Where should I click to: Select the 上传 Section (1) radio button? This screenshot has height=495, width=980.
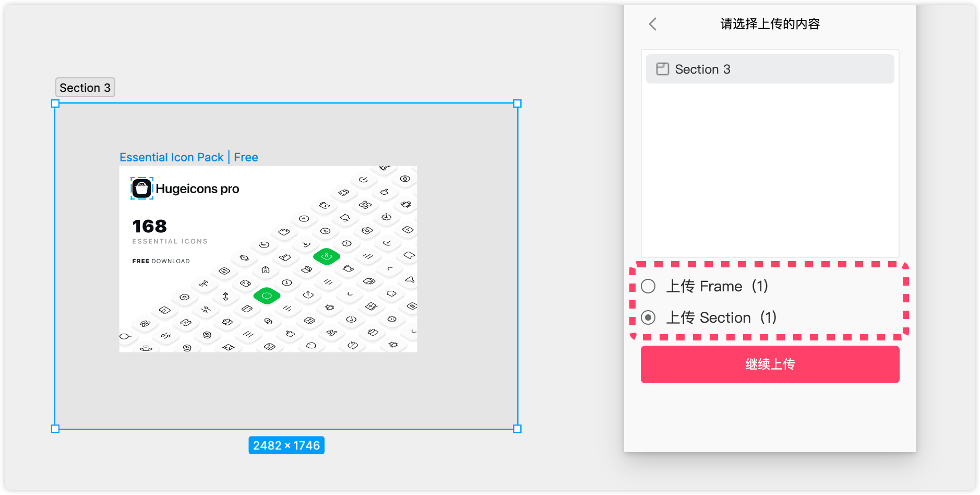(648, 317)
